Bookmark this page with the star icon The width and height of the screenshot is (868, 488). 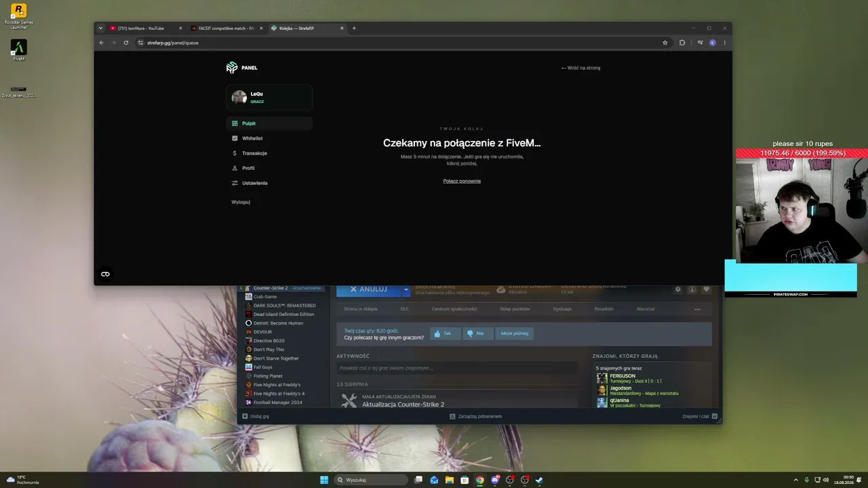click(665, 43)
